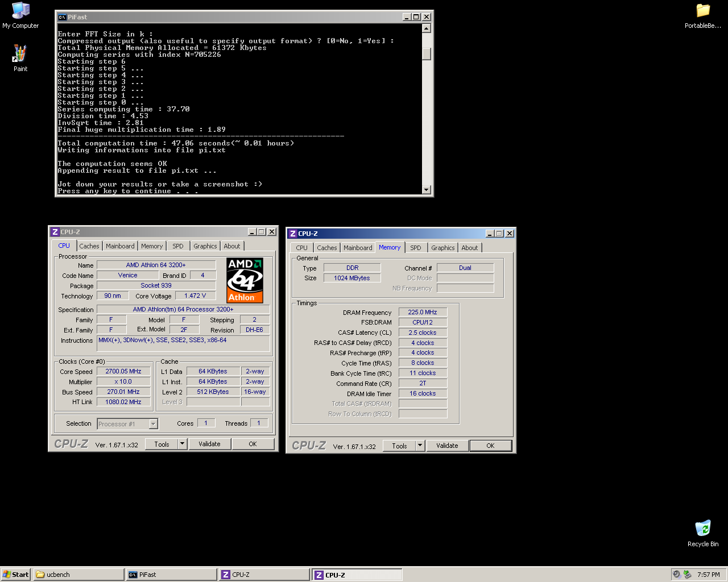Click the 1024 MBytes memory size value
This screenshot has height=582, width=728.
pos(352,278)
